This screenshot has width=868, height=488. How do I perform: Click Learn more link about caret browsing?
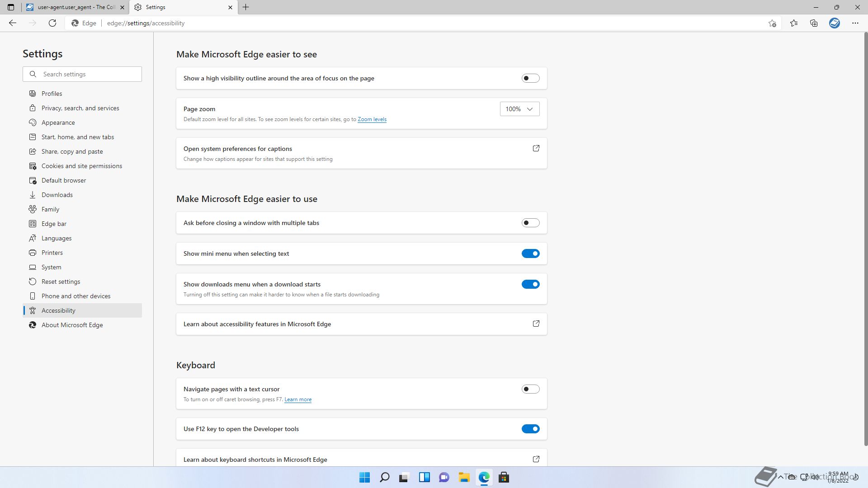click(298, 399)
